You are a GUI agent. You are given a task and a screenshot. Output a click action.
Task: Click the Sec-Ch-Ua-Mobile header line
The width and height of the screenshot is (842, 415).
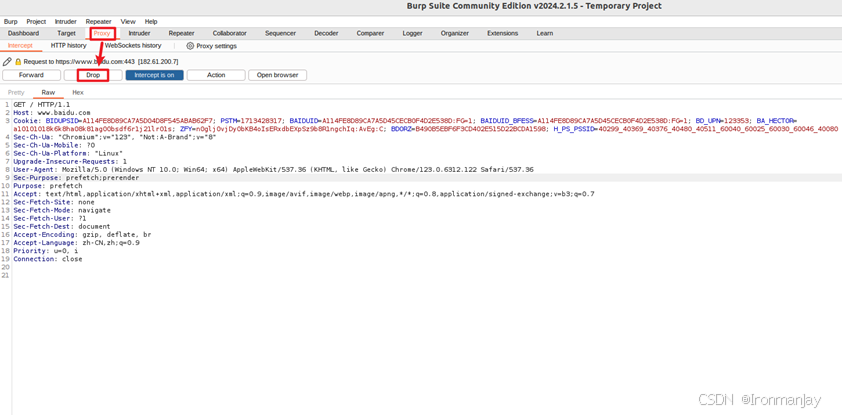pos(54,145)
